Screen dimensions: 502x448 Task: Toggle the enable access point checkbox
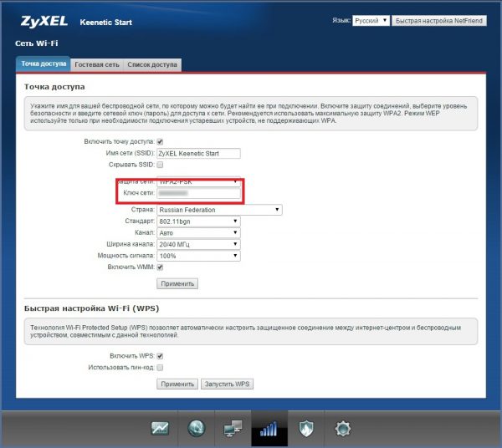coord(160,141)
